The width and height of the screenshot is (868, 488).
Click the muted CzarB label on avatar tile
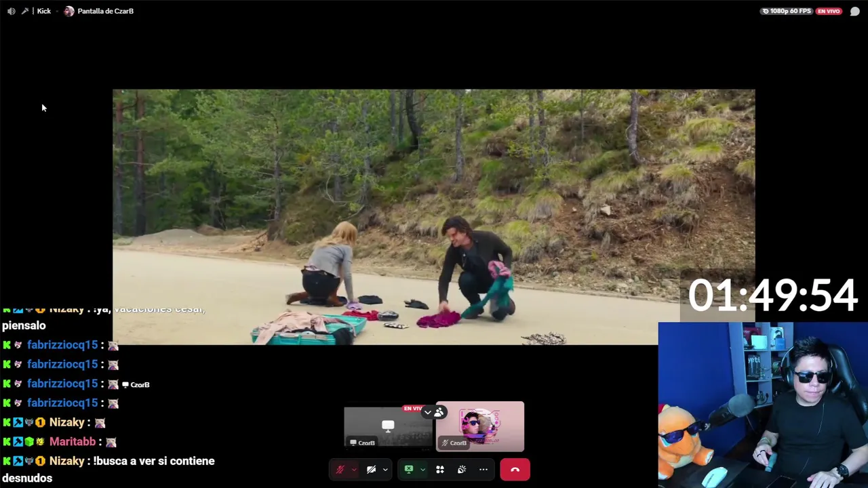point(454,443)
